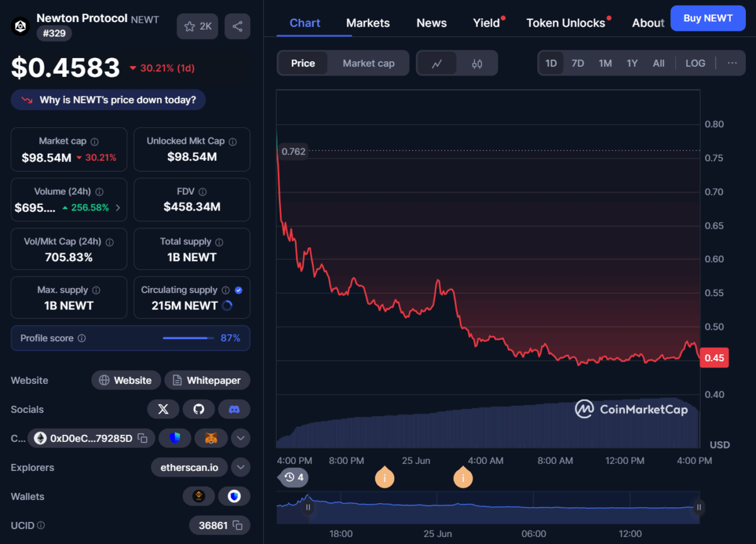Switch chart to candlestick view
The image size is (756, 544).
[477, 63]
